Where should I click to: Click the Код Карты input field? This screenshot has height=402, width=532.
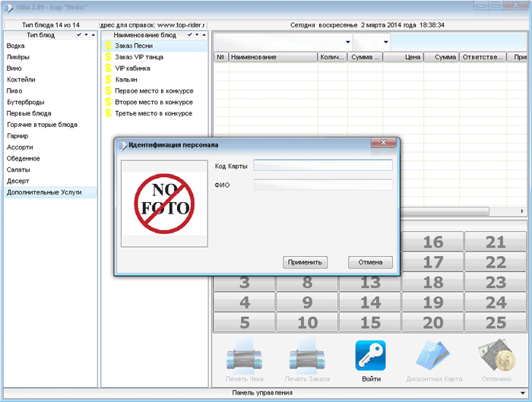(323, 166)
